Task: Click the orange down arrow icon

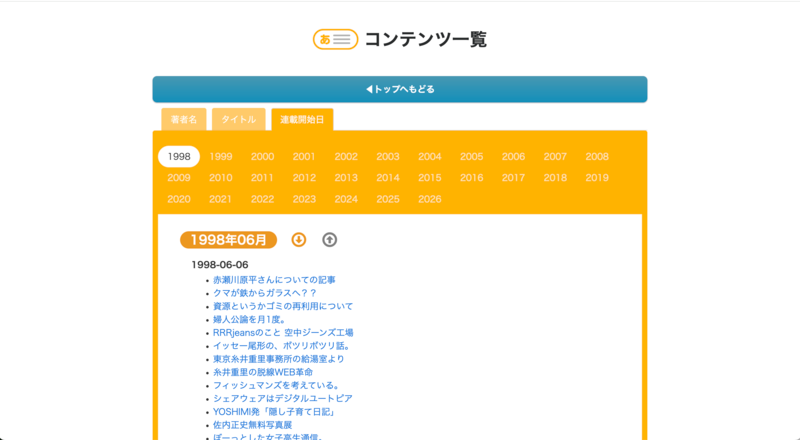Action: point(298,240)
